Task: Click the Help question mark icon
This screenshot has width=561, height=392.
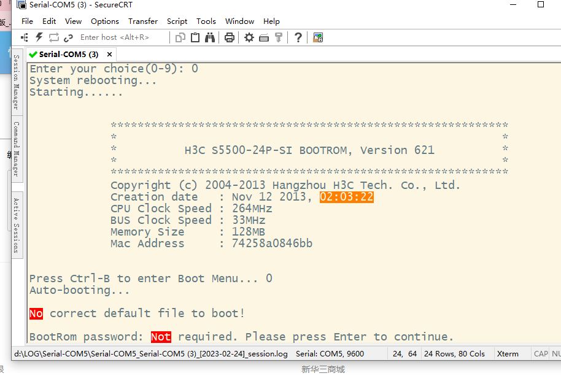Action: click(298, 37)
